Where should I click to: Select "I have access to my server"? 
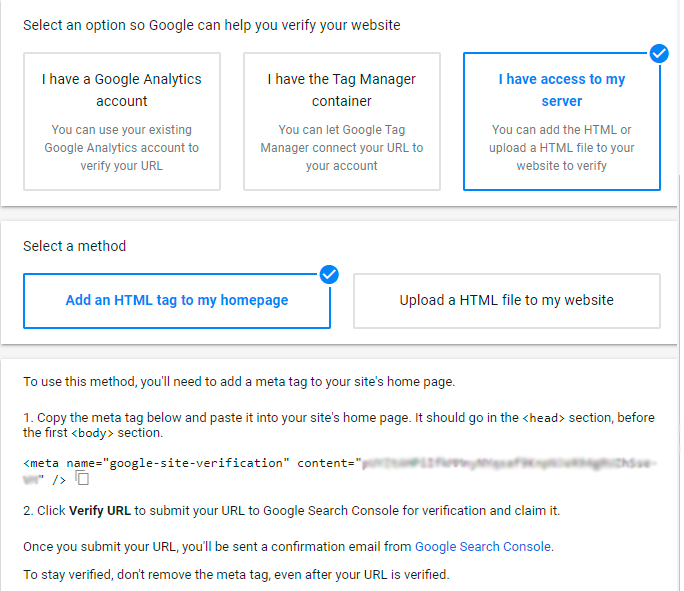point(561,121)
